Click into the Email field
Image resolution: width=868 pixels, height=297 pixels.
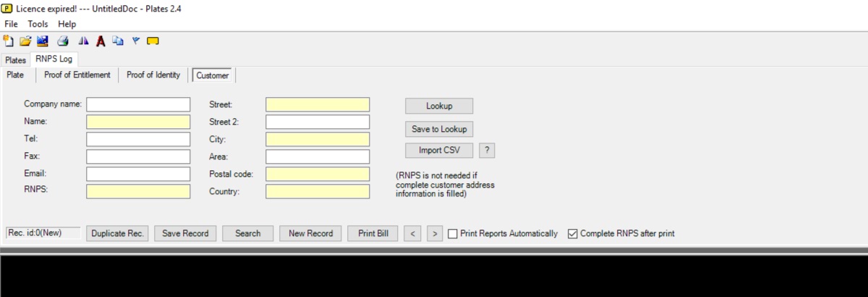pos(138,174)
